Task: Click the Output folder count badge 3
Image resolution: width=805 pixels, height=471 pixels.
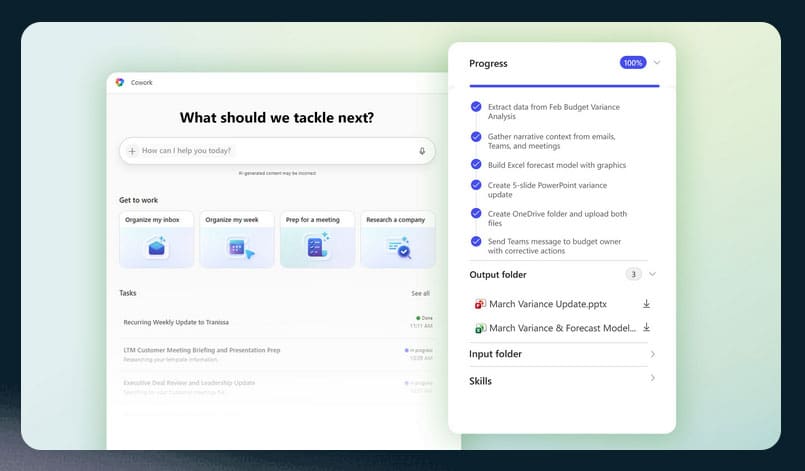Action: tap(634, 274)
